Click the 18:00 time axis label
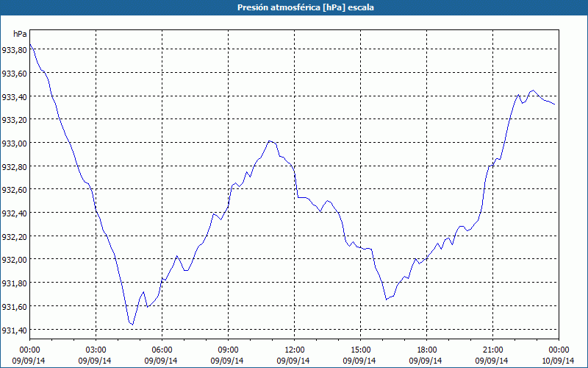 427,350
